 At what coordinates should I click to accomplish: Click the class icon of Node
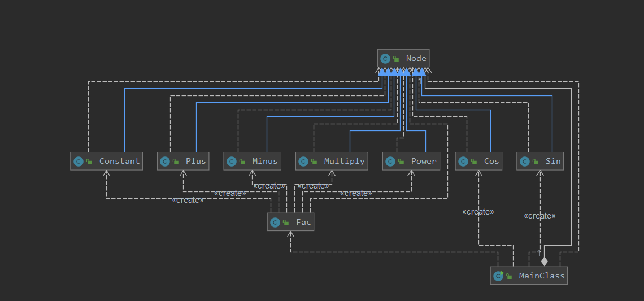click(x=385, y=59)
